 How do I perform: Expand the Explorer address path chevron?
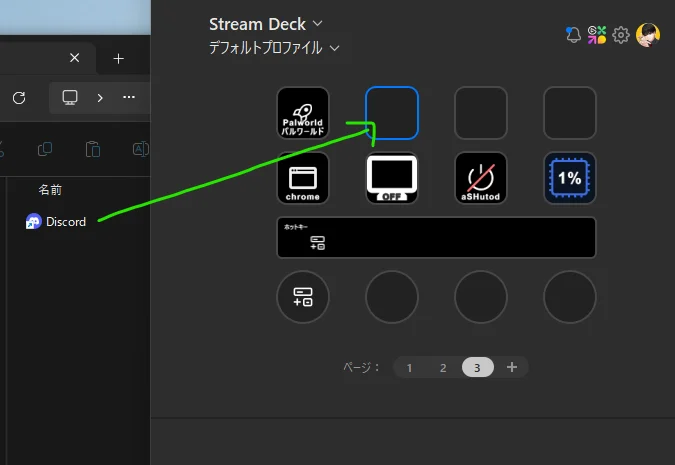(x=100, y=98)
